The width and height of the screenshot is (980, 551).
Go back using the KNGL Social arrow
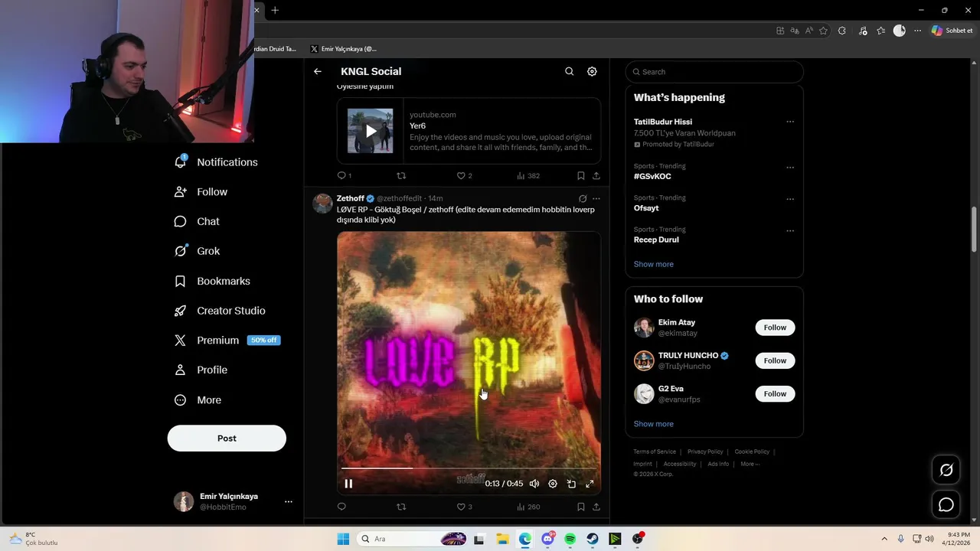click(317, 71)
